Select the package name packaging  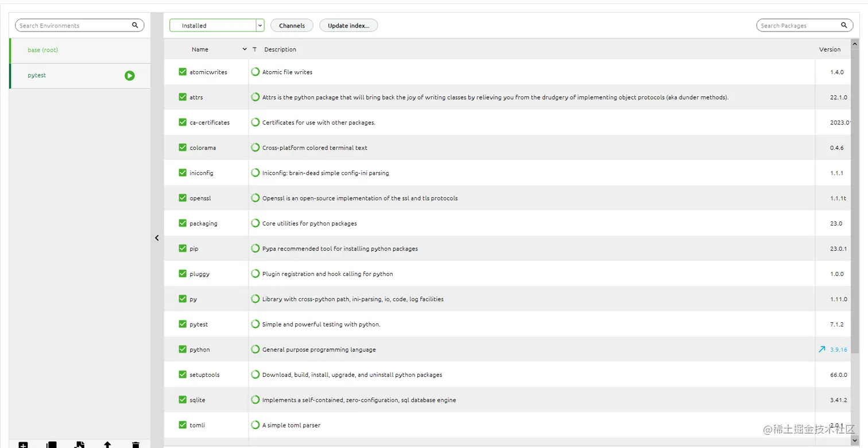point(203,224)
